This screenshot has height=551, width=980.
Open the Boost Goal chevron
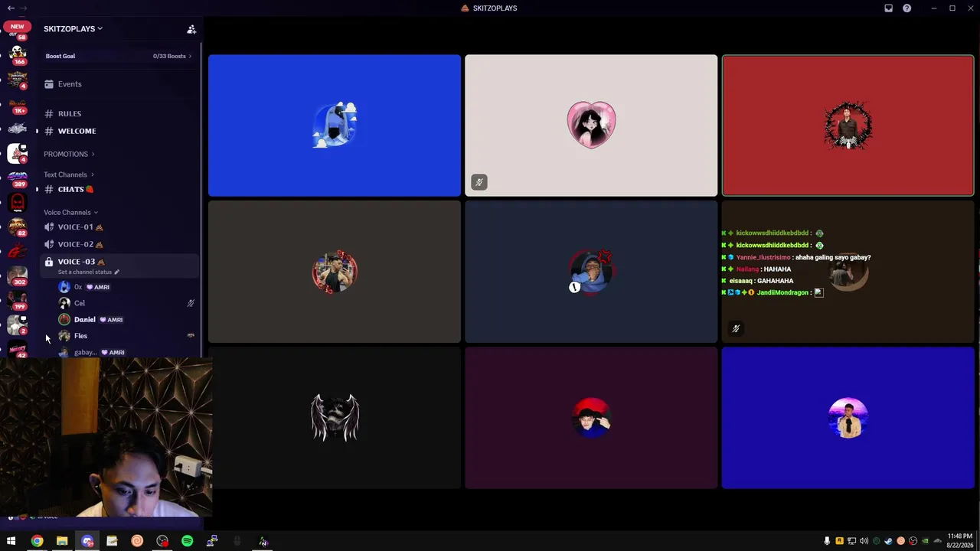[x=190, y=56]
